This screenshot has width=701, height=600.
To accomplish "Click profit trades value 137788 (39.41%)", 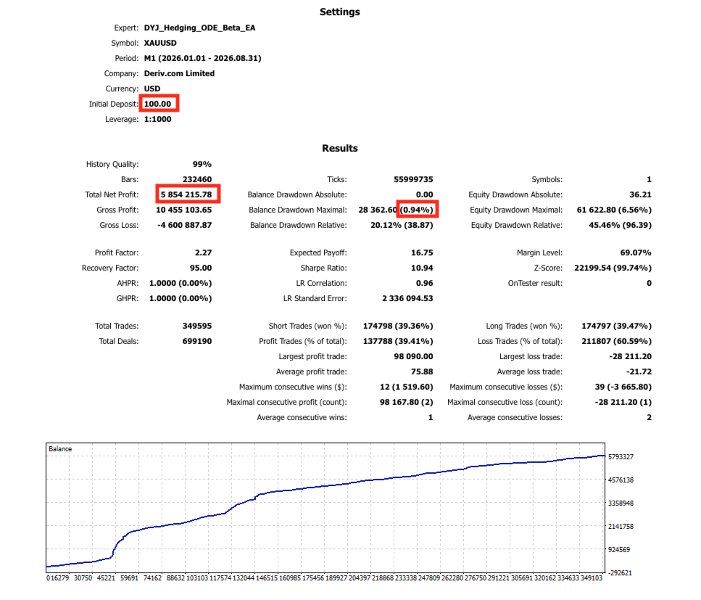I will pos(398,341).
